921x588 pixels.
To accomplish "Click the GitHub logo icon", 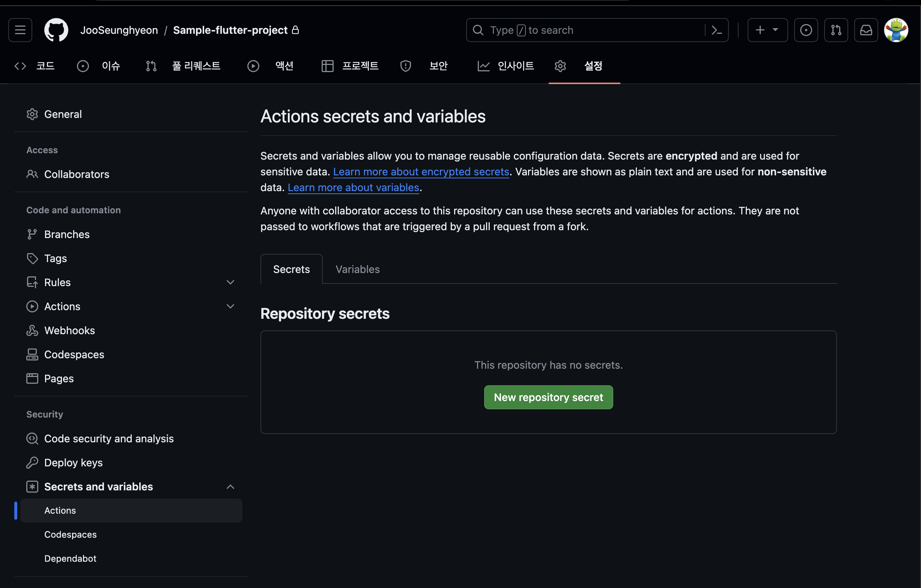I will click(x=56, y=30).
